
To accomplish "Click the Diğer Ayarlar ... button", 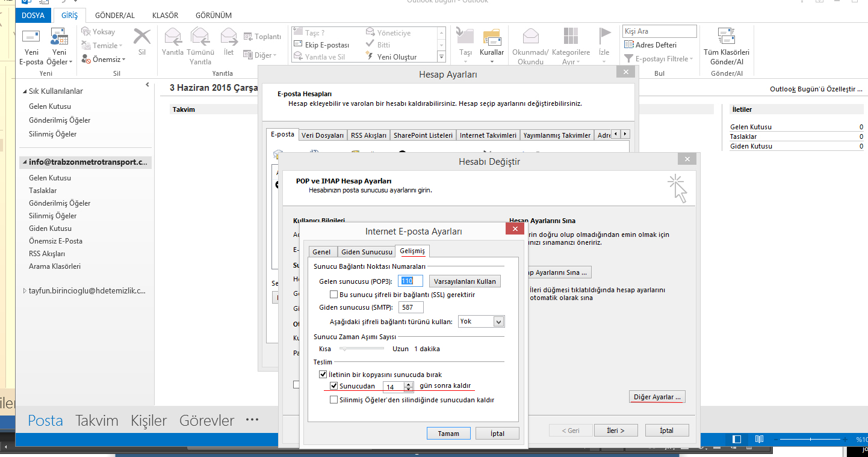I will pos(657,397).
